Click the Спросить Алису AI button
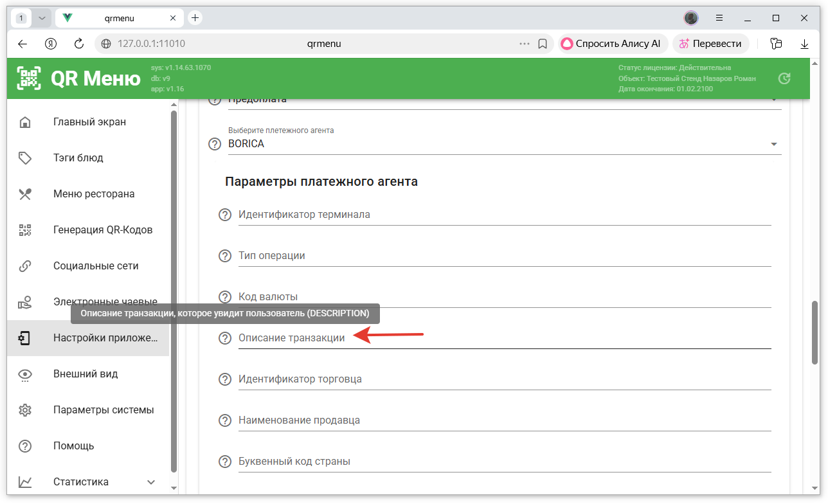The image size is (828, 504). [x=611, y=44]
